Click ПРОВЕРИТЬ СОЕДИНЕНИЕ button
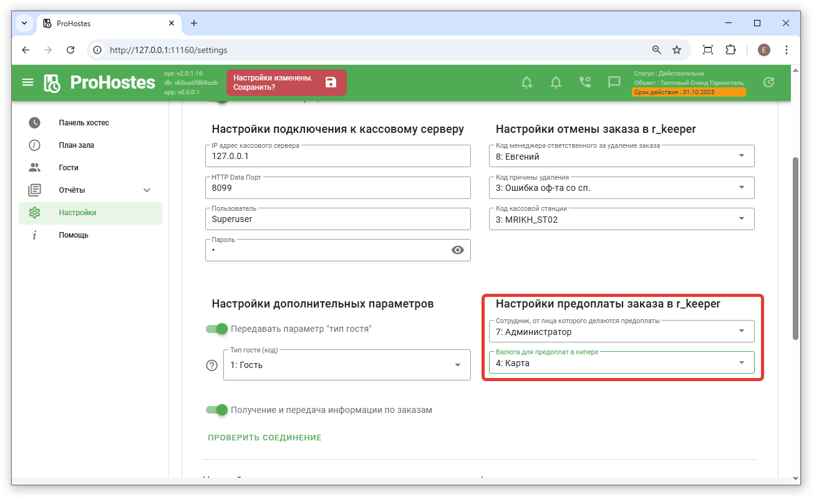Image resolution: width=814 pixels, height=504 pixels. pos(264,438)
